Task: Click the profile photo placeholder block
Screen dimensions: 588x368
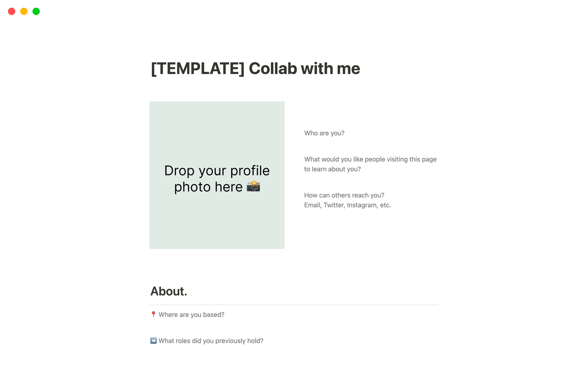Action: [x=217, y=138]
